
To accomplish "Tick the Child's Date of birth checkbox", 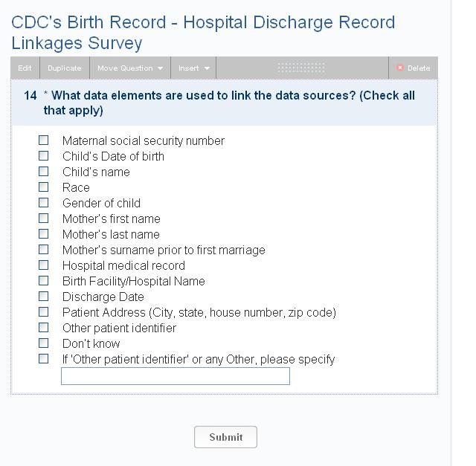I will coord(44,156).
